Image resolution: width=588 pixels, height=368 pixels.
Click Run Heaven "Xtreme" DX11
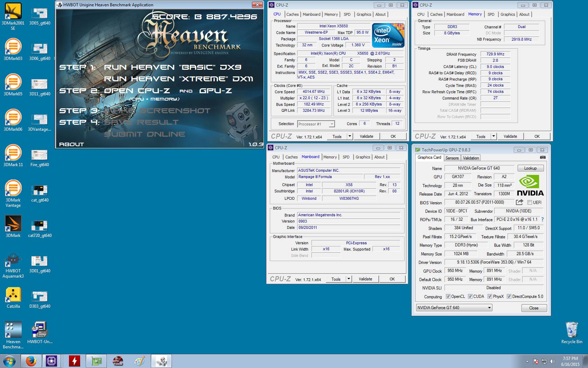(x=178, y=79)
